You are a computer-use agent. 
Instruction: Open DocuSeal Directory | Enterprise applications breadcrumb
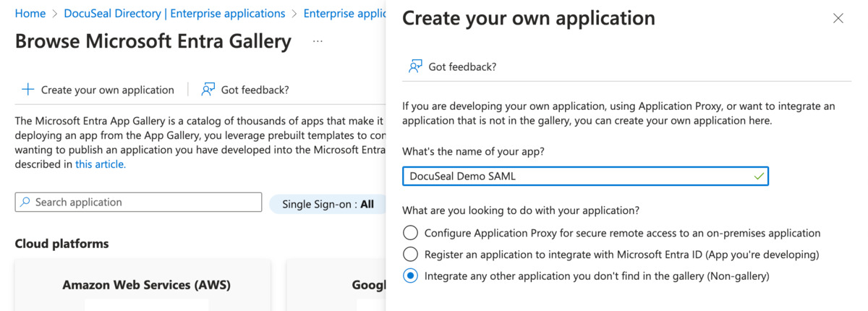pos(174,13)
